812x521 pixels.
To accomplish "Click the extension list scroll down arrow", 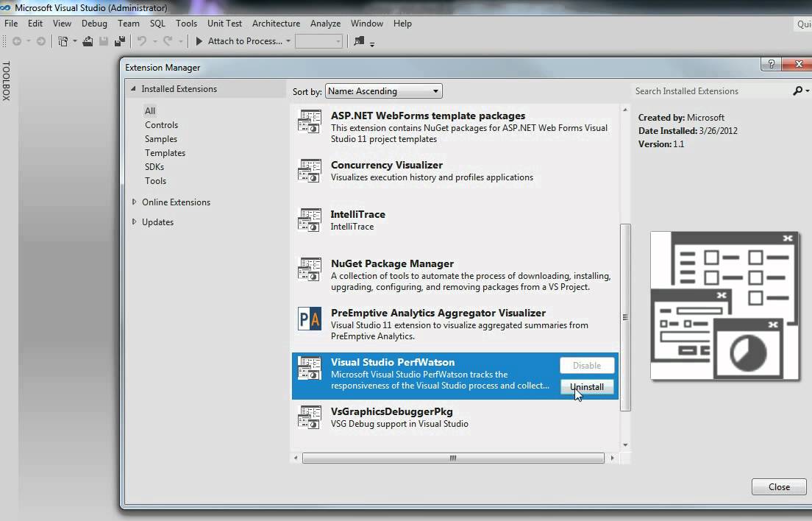I will point(625,445).
